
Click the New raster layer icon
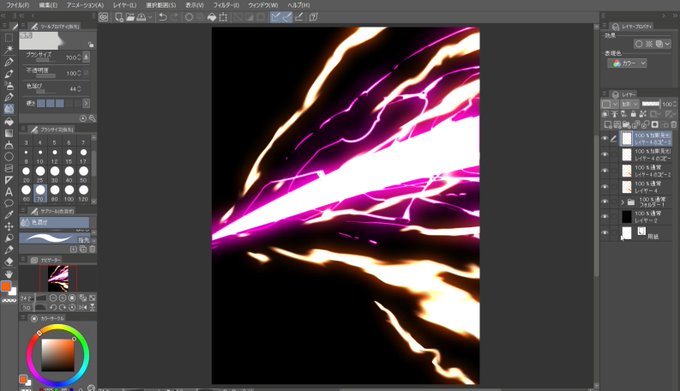click(x=607, y=125)
